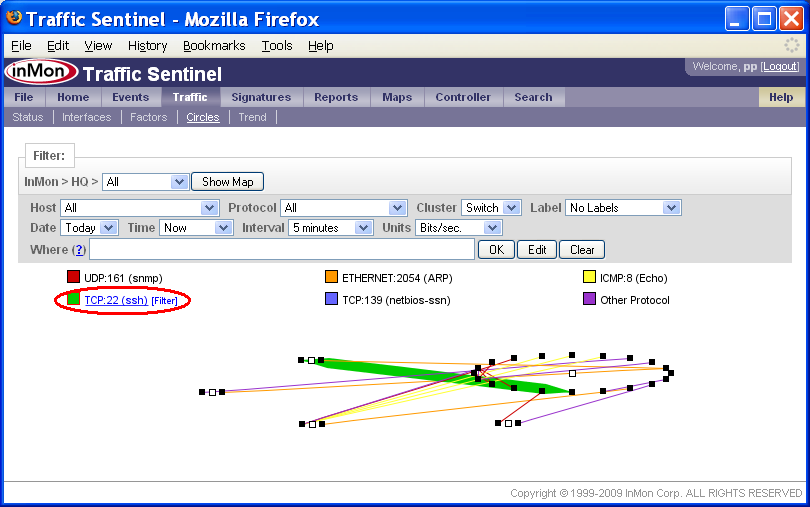
Task: Open the Tools menu
Action: (x=277, y=46)
